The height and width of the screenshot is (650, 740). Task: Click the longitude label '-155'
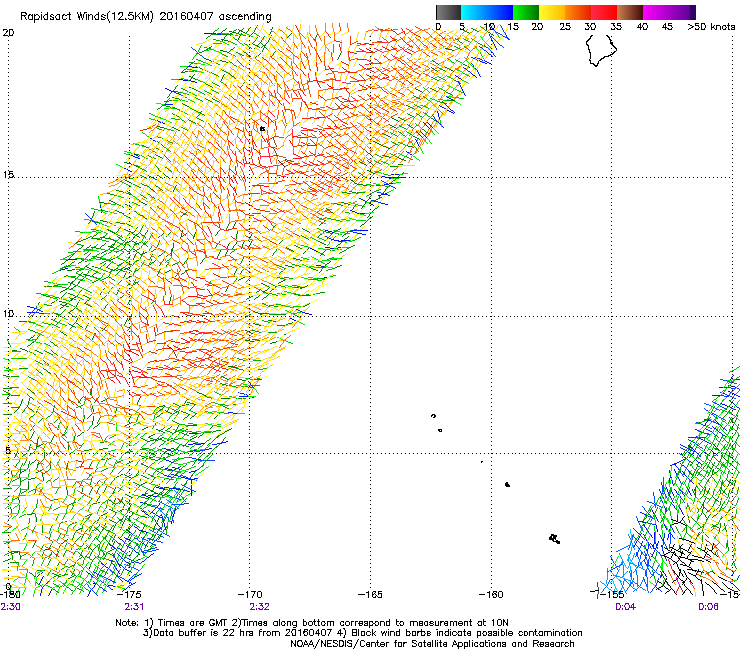point(612,594)
